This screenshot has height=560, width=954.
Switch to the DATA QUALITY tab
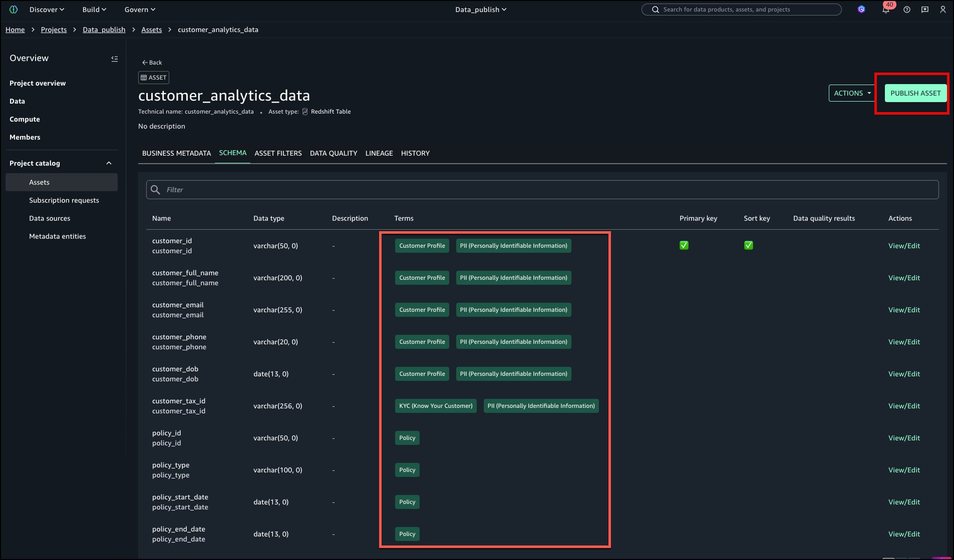point(333,153)
